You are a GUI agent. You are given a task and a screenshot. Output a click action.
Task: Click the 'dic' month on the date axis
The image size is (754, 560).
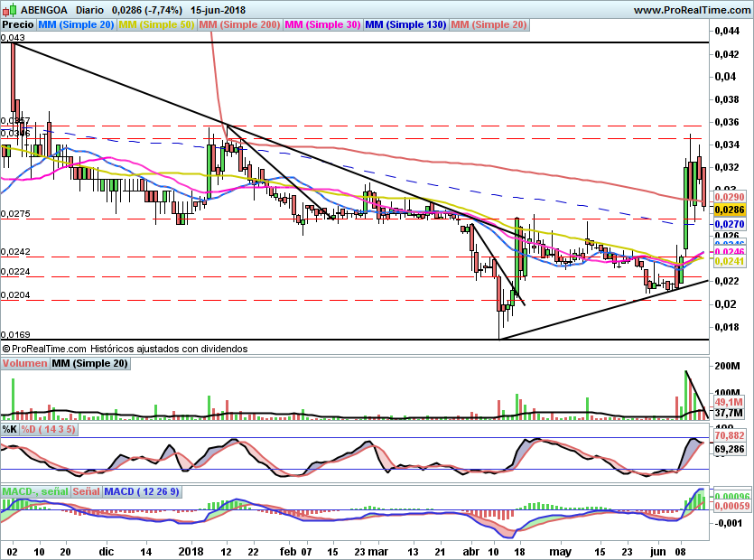(x=107, y=552)
